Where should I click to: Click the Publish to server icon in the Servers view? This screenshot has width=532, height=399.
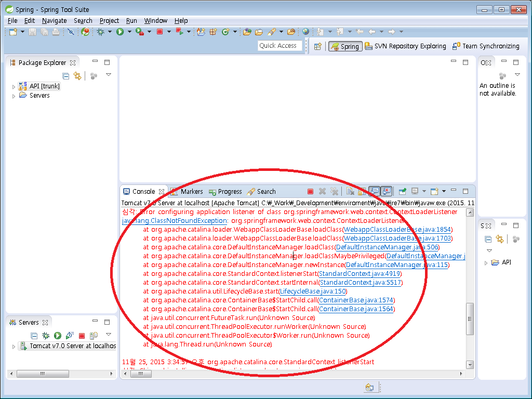point(94,336)
